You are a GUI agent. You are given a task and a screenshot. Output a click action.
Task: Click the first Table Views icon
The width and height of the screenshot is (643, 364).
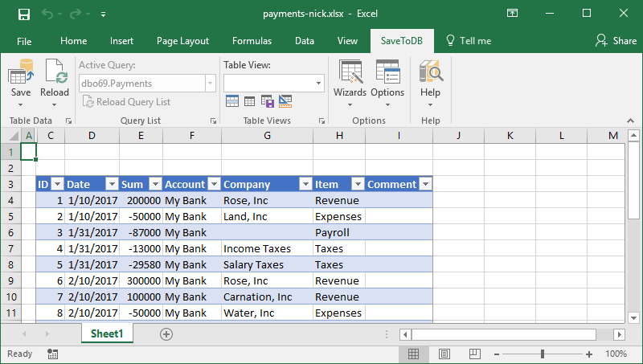point(232,100)
